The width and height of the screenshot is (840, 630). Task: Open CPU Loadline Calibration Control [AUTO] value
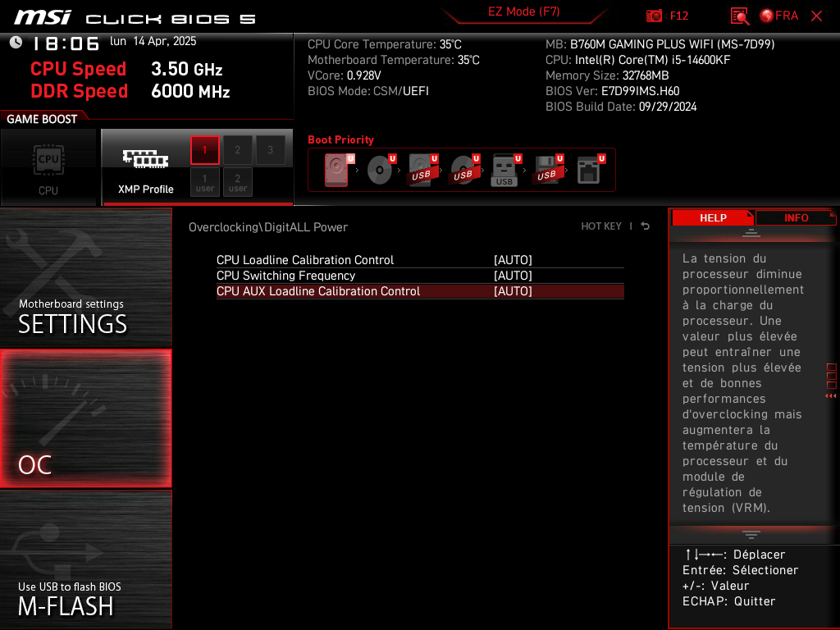pyautogui.click(x=513, y=260)
